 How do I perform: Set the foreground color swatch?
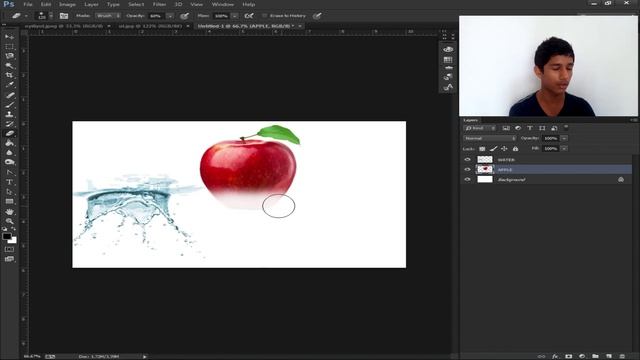(7, 236)
